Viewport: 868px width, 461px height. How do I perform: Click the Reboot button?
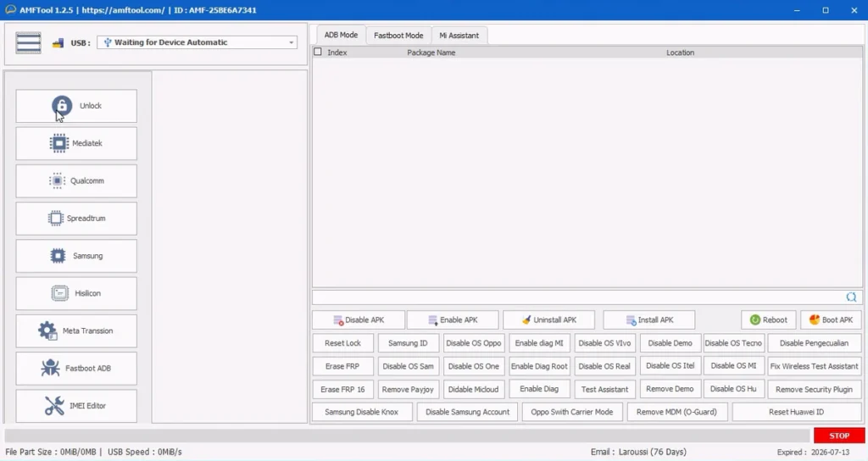click(768, 319)
